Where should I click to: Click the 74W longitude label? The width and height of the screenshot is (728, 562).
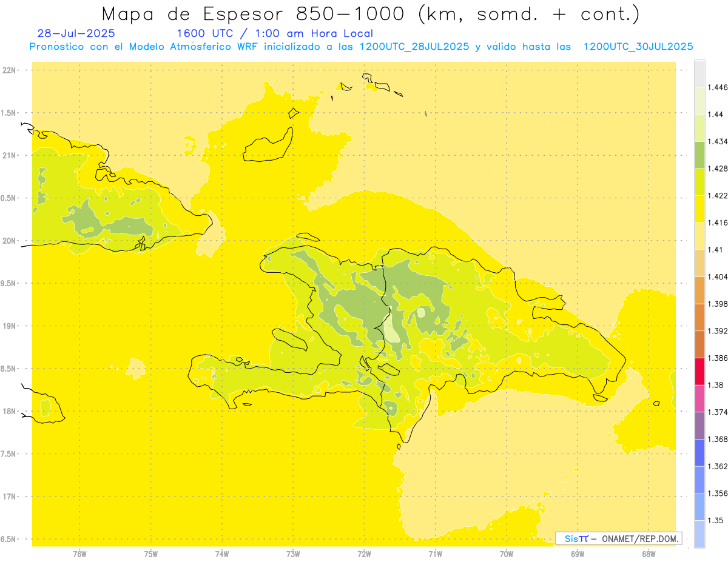pyautogui.click(x=222, y=554)
